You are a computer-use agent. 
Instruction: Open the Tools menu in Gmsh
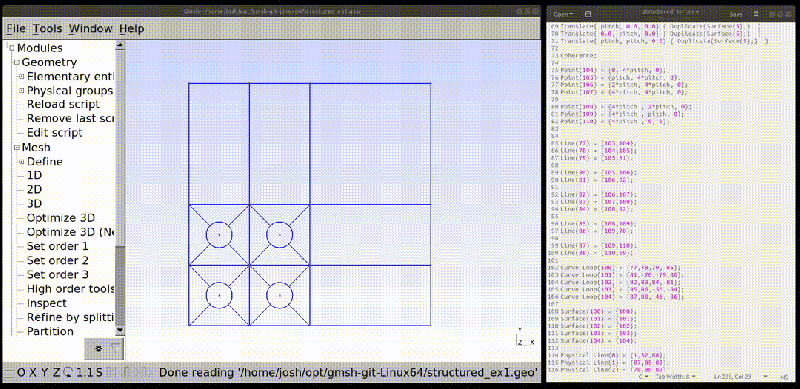[x=47, y=29]
